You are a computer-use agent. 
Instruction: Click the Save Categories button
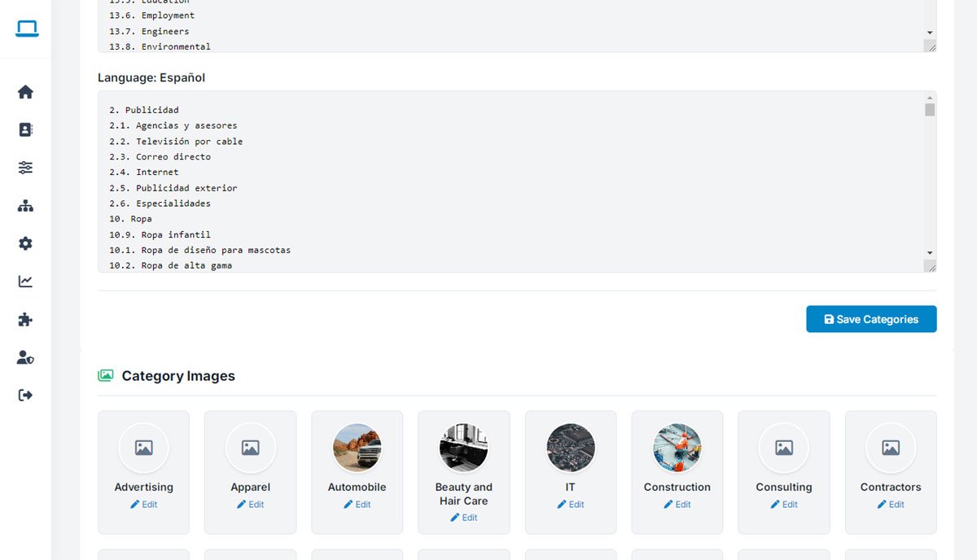point(871,319)
